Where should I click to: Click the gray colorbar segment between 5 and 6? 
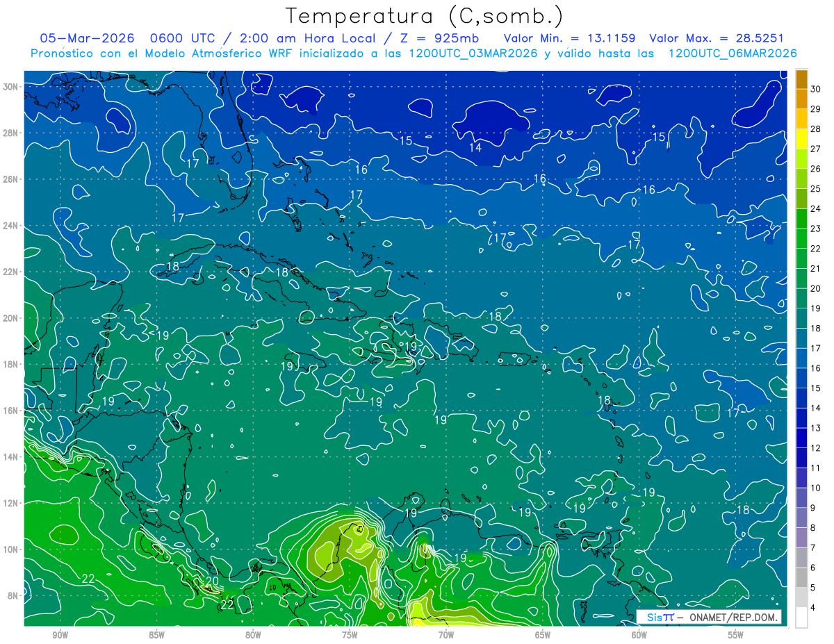pos(801,577)
